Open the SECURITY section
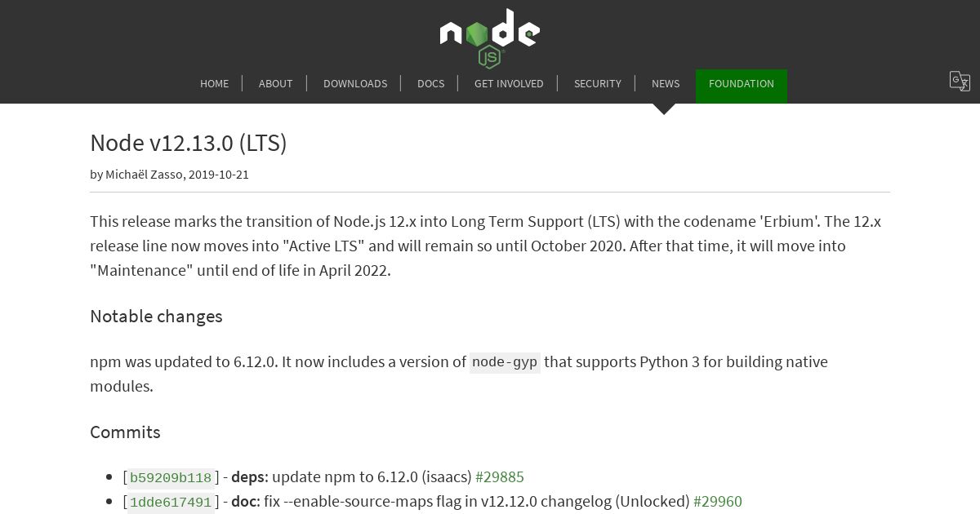980x514 pixels. coord(598,83)
